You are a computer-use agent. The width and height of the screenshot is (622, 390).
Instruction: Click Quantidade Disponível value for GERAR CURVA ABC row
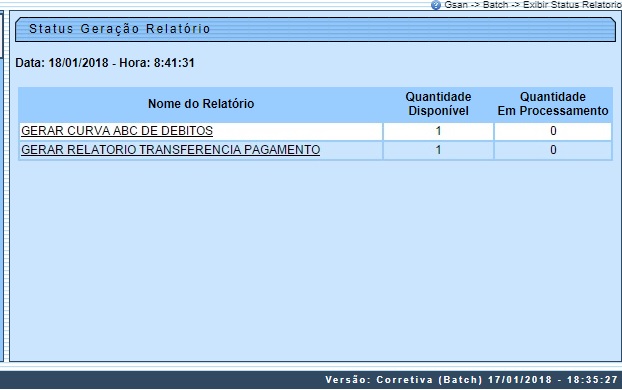point(438,131)
